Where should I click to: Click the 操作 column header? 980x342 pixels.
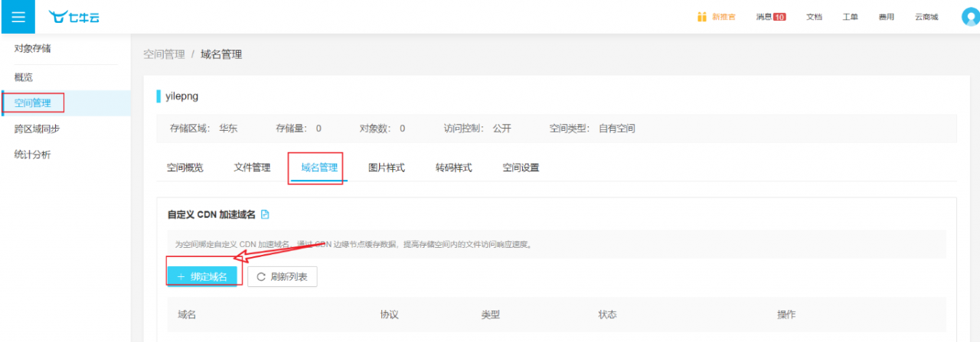pos(786,314)
